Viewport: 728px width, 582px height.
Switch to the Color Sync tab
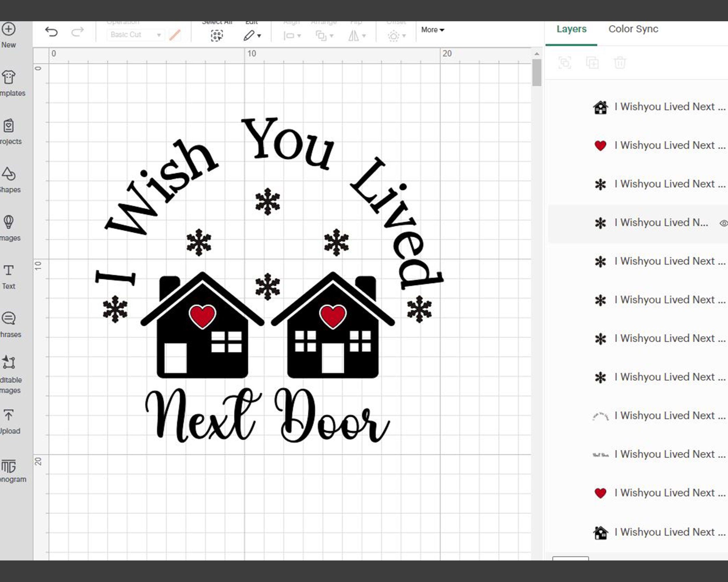pyautogui.click(x=632, y=29)
